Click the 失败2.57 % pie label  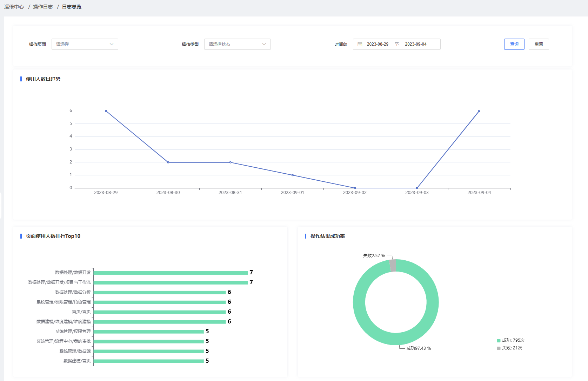pyautogui.click(x=374, y=256)
